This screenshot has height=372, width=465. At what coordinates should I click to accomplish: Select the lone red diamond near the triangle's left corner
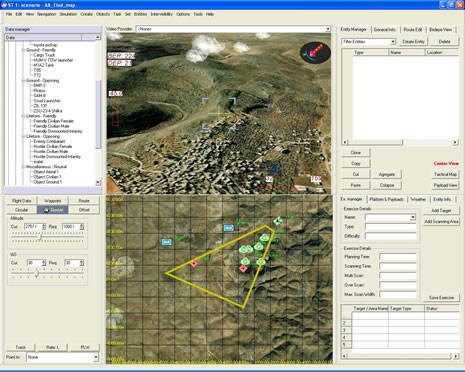pos(194,264)
